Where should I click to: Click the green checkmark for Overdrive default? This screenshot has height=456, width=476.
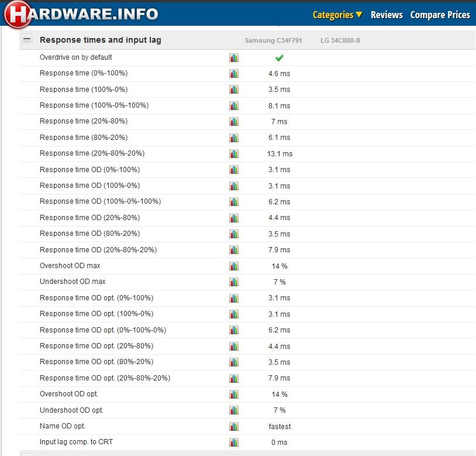click(x=280, y=58)
